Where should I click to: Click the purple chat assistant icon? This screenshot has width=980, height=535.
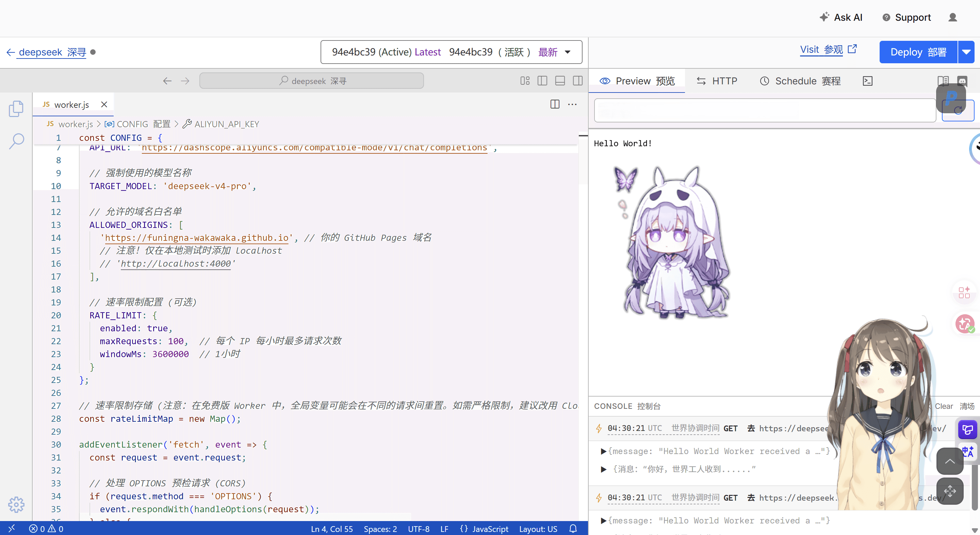coord(967,430)
